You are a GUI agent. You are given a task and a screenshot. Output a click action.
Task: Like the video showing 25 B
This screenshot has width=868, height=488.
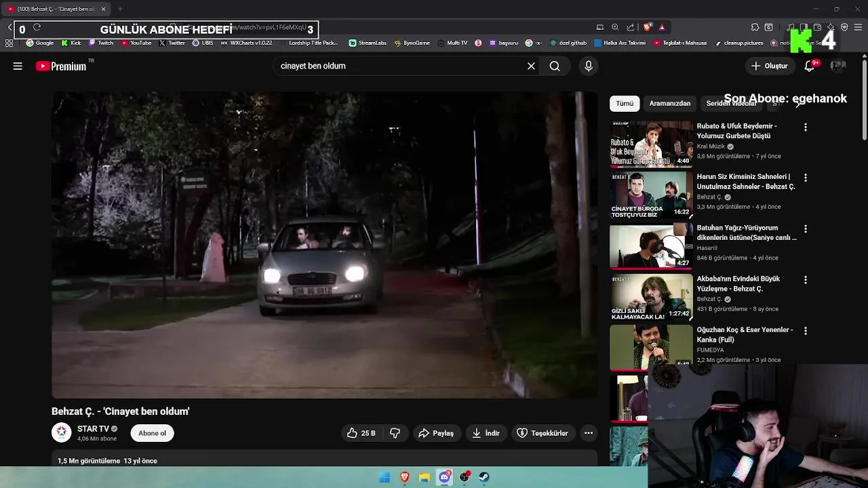tap(361, 433)
